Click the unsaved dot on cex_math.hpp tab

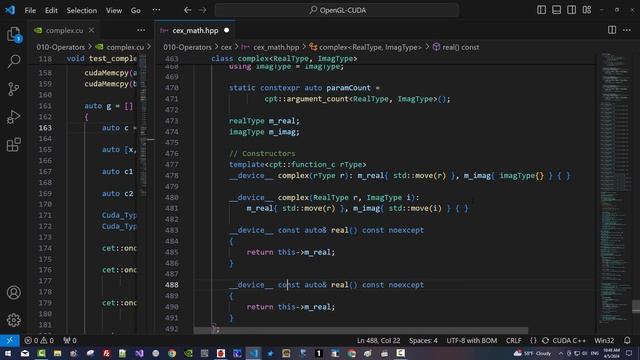tap(227, 30)
